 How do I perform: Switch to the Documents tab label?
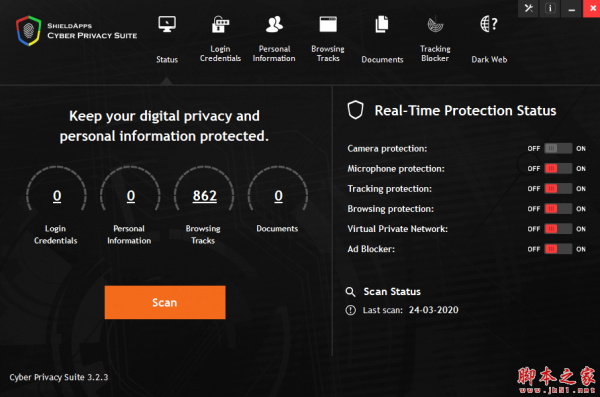pyautogui.click(x=382, y=60)
